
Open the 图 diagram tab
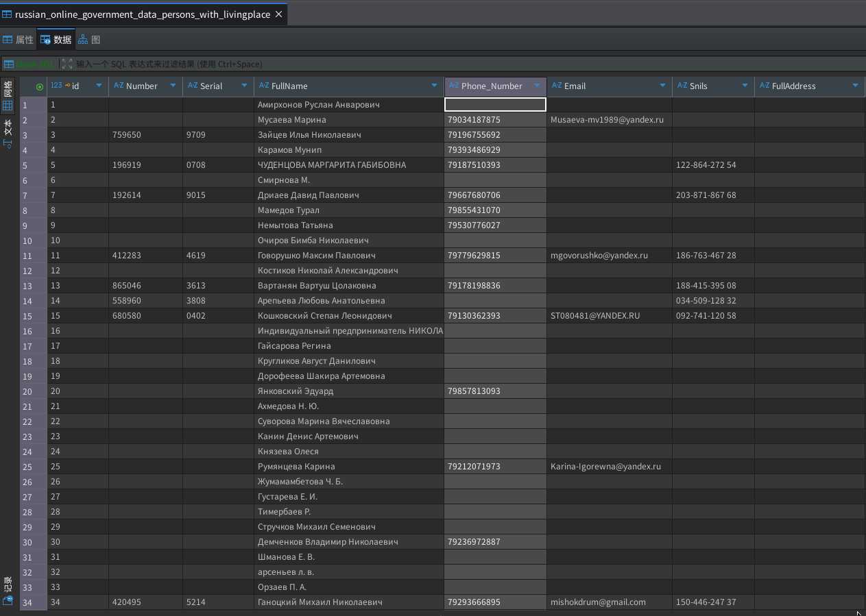(89, 40)
